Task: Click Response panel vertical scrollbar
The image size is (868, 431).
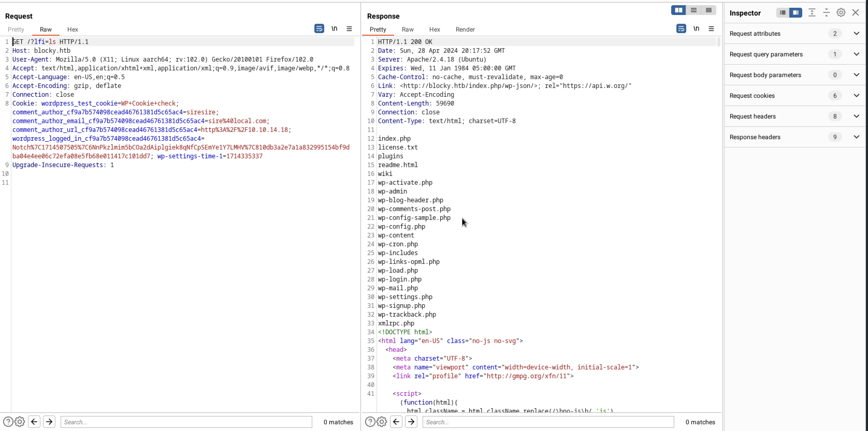Action: (719, 42)
